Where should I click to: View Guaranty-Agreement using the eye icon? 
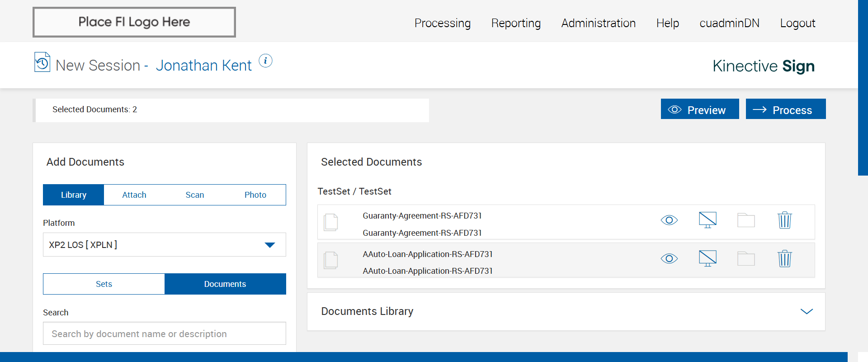(669, 220)
